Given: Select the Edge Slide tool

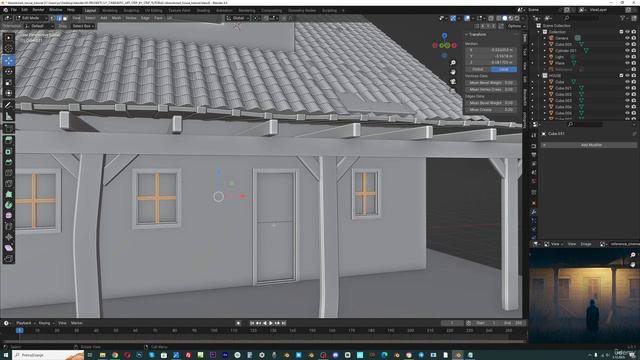Looking at the screenshot, I should 9,227.
